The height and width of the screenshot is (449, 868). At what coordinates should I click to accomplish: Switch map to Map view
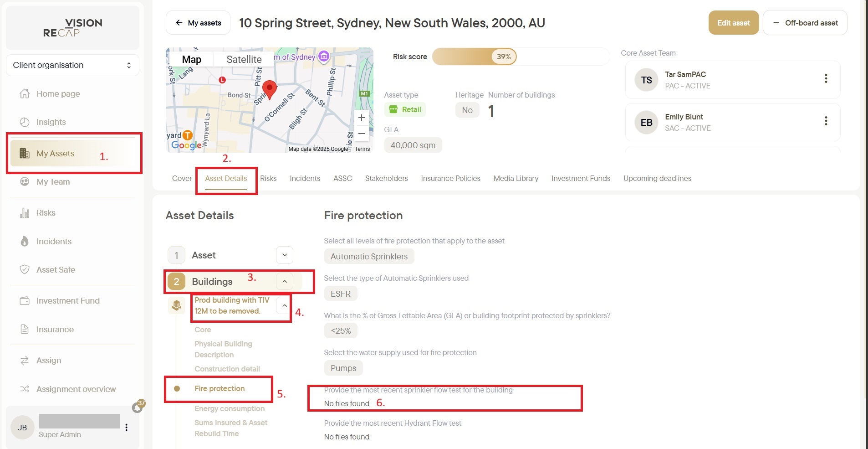pos(191,59)
